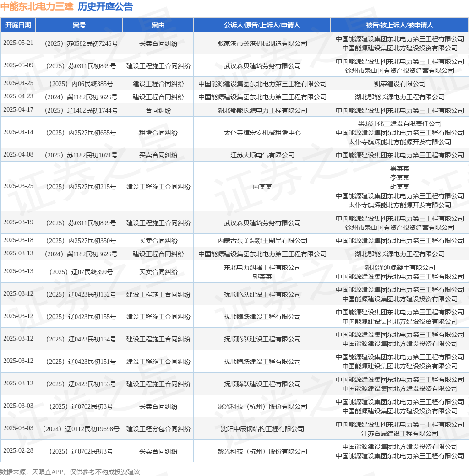Viewport: 469px width, 476px height.
Task: Click plaintiff 抚顺腾跃建设工程有限公司 in the 辽0423民初153号 row
Action: point(262,384)
